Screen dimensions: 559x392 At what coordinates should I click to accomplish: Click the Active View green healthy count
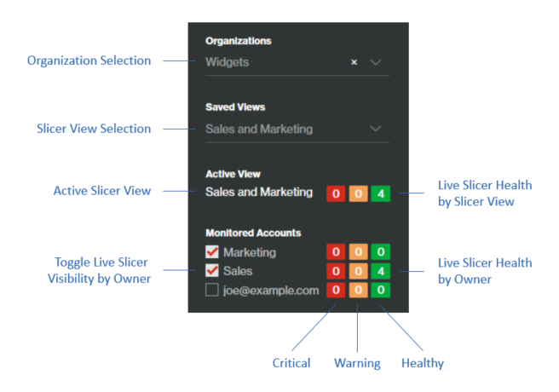point(381,193)
